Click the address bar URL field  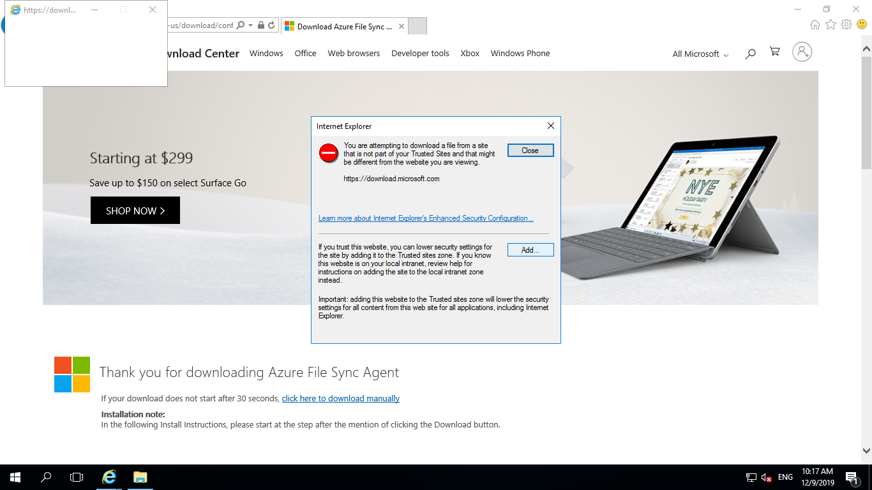click(200, 25)
